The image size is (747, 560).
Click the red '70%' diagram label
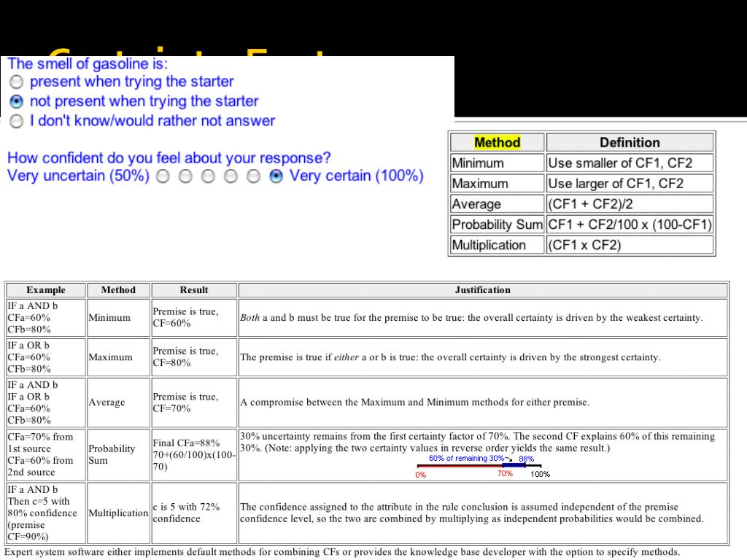coord(505,473)
